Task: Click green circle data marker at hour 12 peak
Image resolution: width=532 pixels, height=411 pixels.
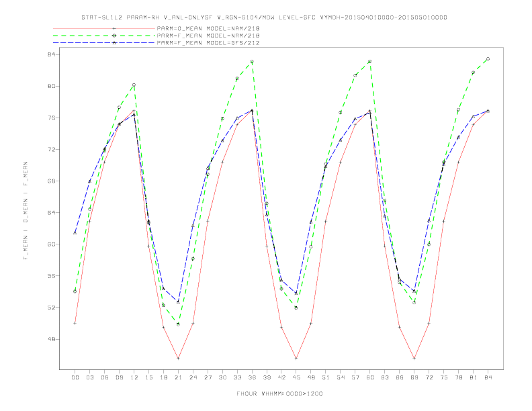Action: 134,85
